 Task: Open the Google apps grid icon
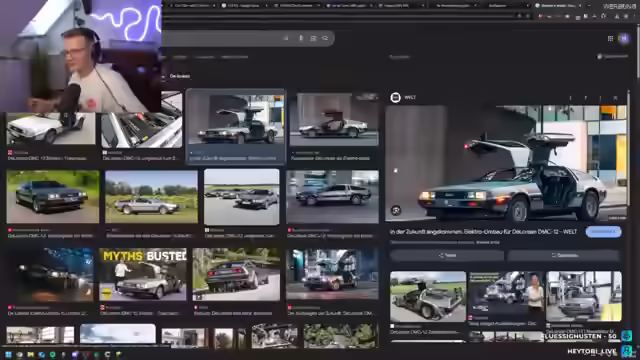610,38
